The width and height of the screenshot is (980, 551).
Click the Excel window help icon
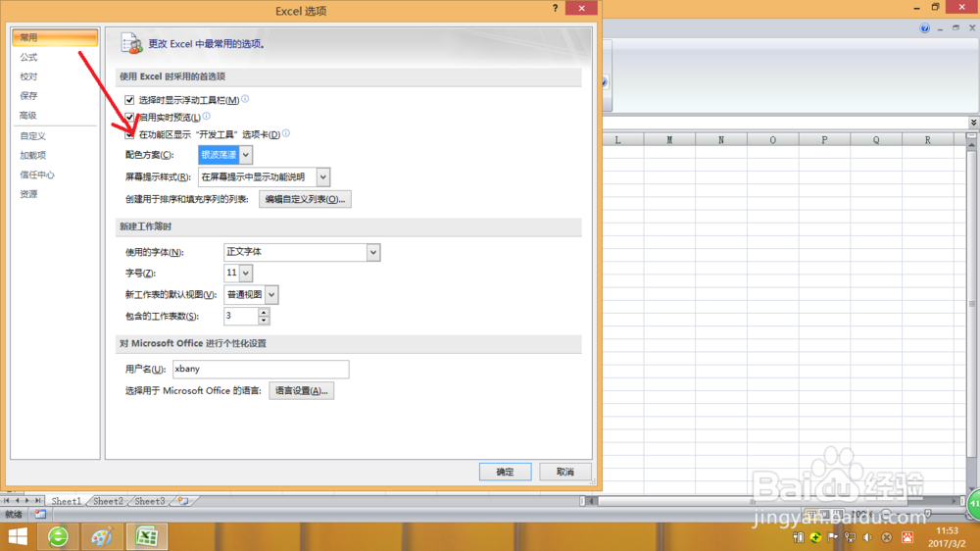pos(924,28)
